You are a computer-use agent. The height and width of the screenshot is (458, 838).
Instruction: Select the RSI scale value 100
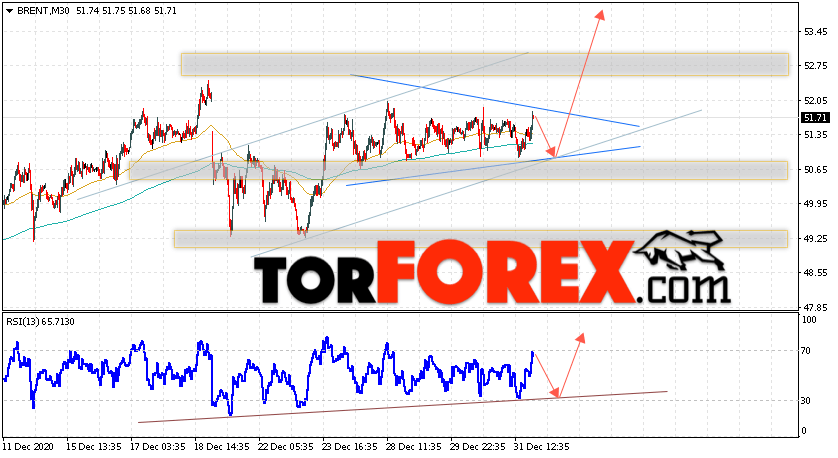(x=810, y=320)
